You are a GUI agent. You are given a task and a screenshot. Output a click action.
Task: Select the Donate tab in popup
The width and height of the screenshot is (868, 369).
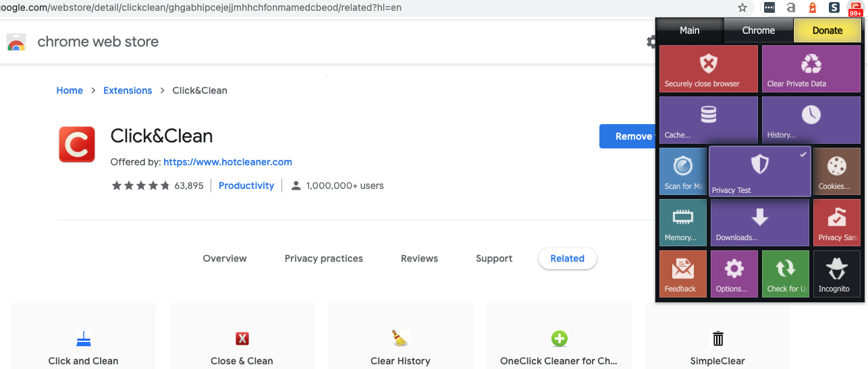coord(828,30)
